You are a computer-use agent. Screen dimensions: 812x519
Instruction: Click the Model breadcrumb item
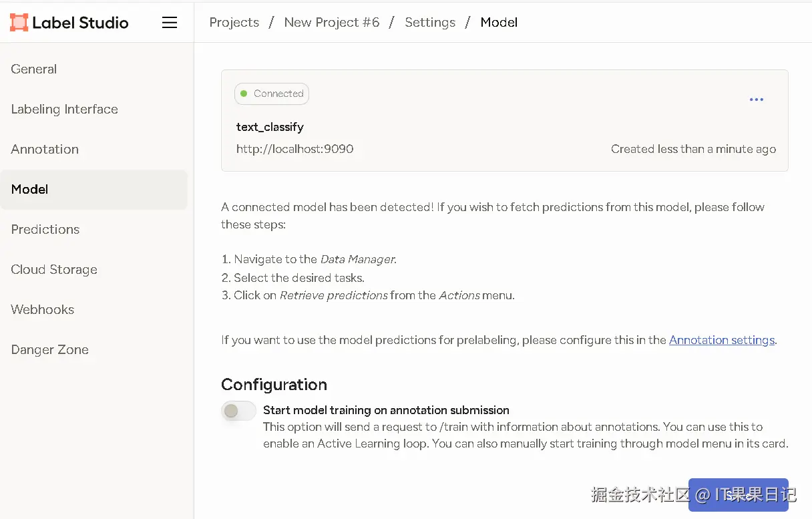click(499, 22)
